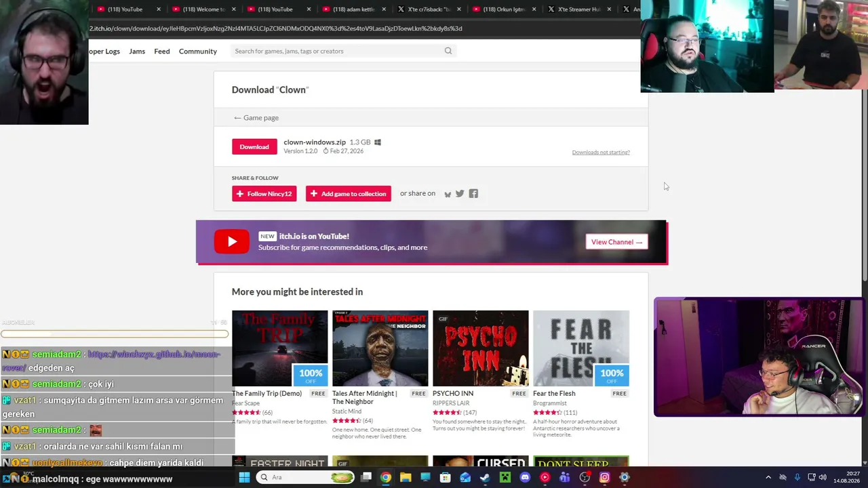
Task: Close the first YouTube tab
Action: pos(159,9)
